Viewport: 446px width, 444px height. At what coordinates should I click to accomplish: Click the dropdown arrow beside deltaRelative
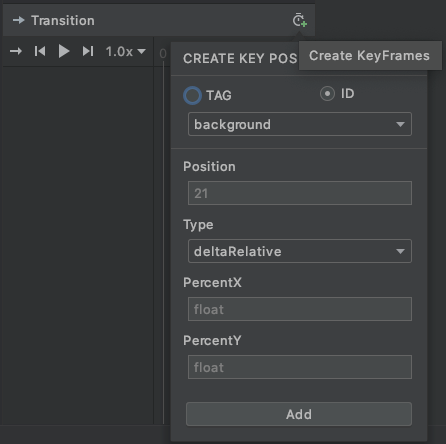(x=400, y=251)
